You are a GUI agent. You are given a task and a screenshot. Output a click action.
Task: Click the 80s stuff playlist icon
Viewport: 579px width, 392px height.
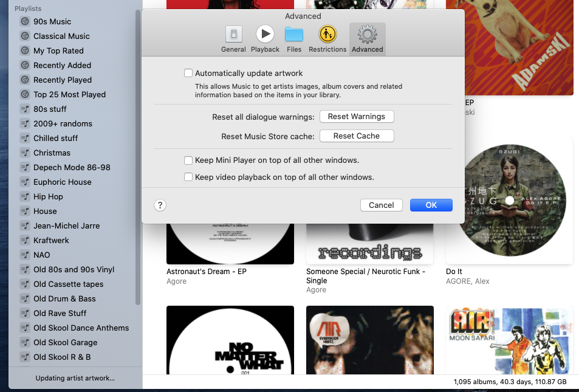[25, 109]
